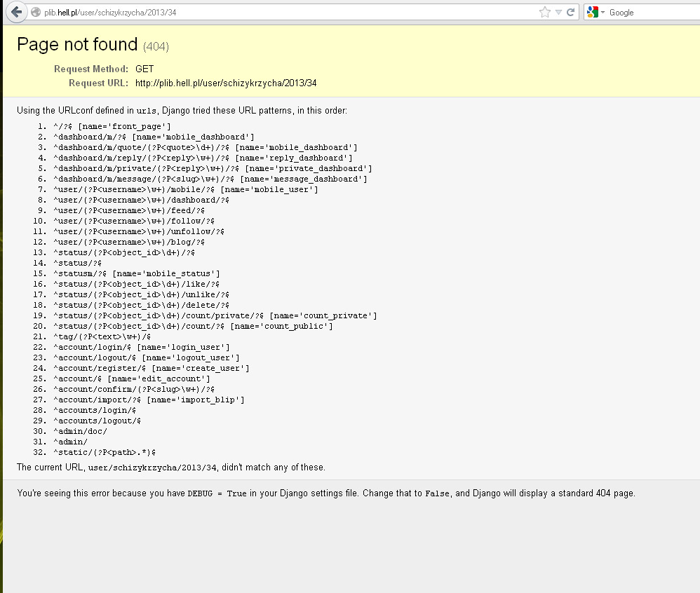Click pattern 21 ^tag/ line
The width and height of the screenshot is (700, 593).
(102, 336)
